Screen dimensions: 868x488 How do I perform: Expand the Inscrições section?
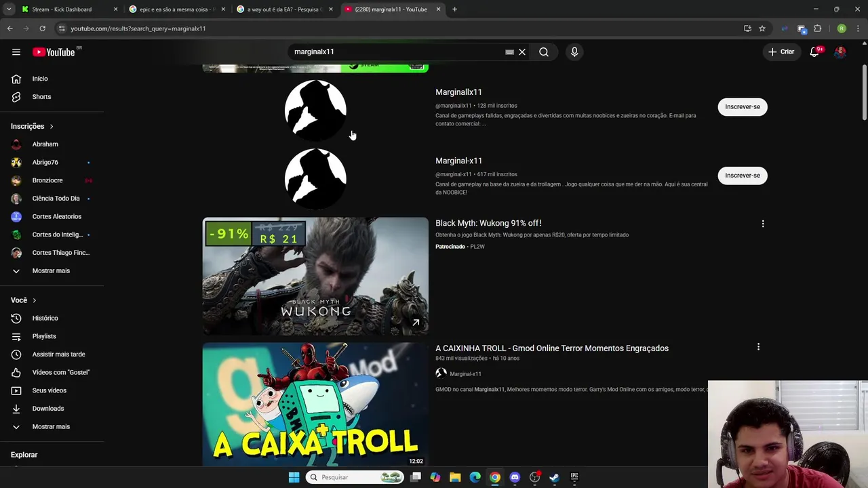[32, 126]
